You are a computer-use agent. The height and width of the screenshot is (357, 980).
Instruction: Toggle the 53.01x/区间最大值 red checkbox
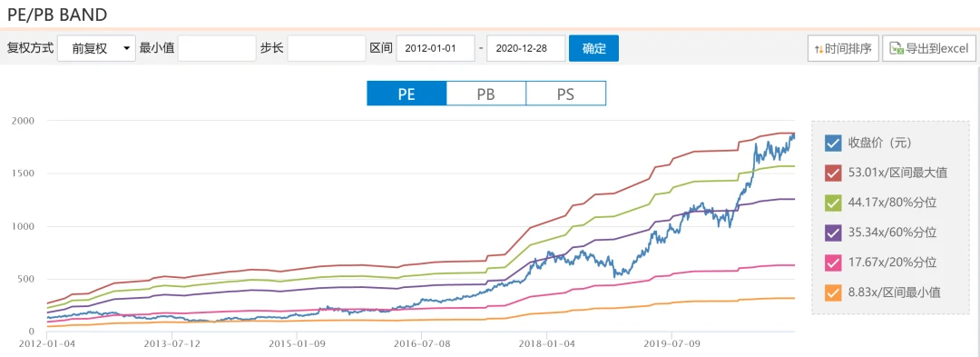(x=832, y=173)
